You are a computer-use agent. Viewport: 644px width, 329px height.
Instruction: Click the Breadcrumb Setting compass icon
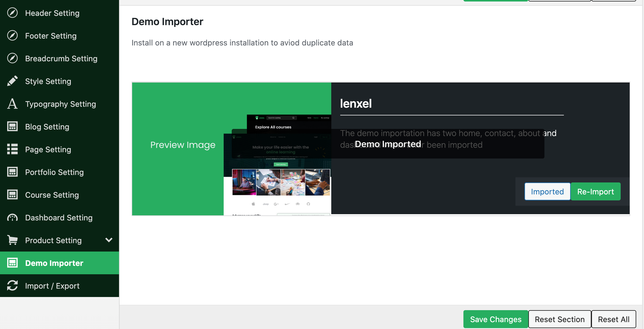[12, 58]
